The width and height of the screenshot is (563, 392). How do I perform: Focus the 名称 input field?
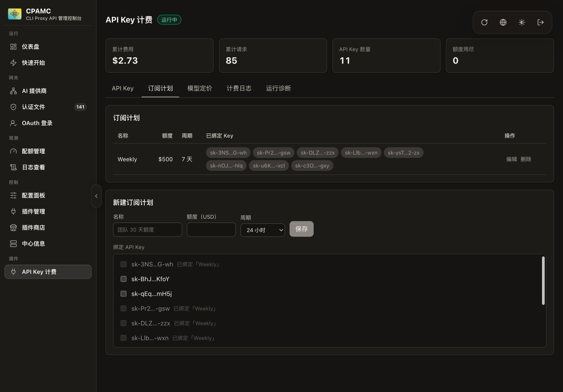[x=148, y=230]
